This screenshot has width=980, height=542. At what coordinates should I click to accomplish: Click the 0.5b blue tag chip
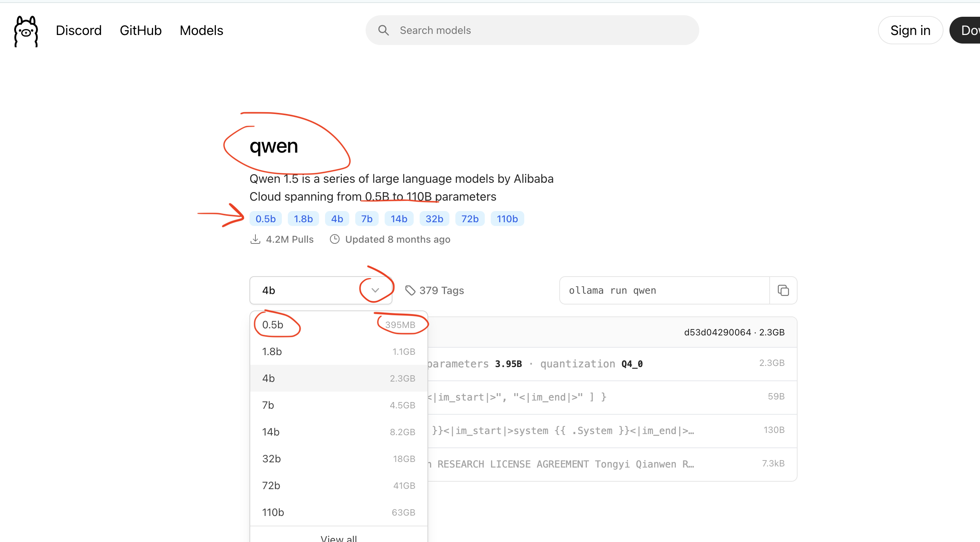pos(265,219)
